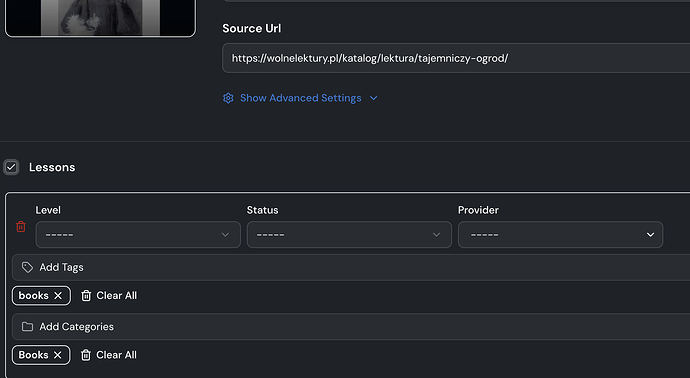This screenshot has width=690, height=378.
Task: Click trash icon next to tags Clear All
Action: click(86, 296)
